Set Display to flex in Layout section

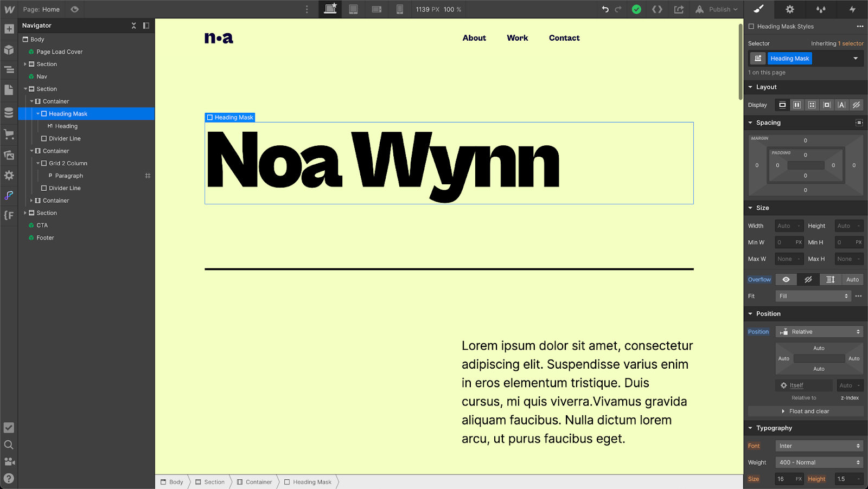[x=796, y=105]
